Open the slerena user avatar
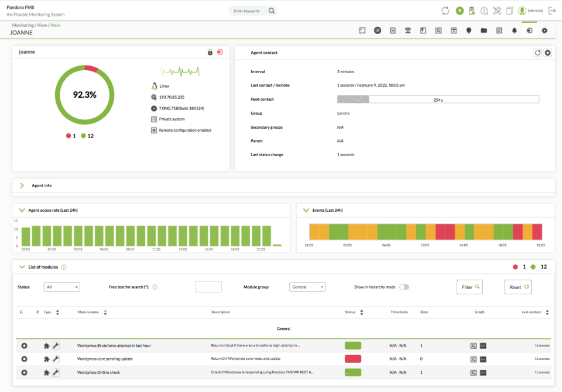Image resolution: width=562 pixels, height=392 pixels. pos(522,11)
